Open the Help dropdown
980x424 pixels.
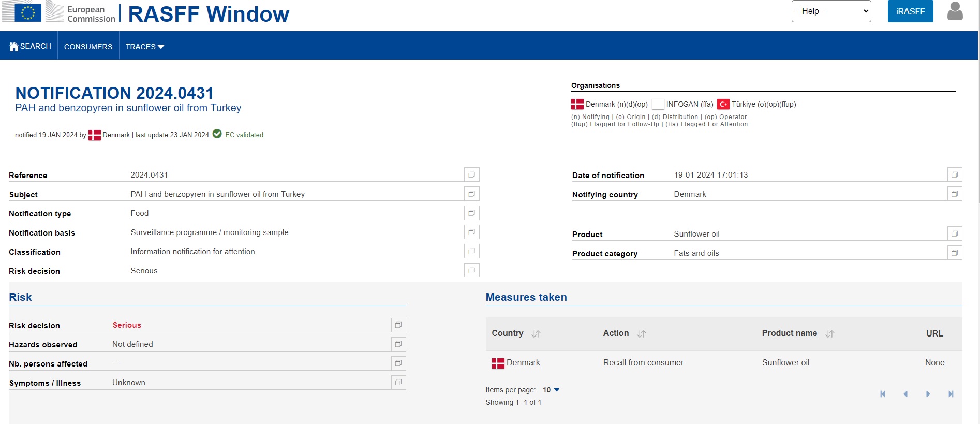point(831,11)
